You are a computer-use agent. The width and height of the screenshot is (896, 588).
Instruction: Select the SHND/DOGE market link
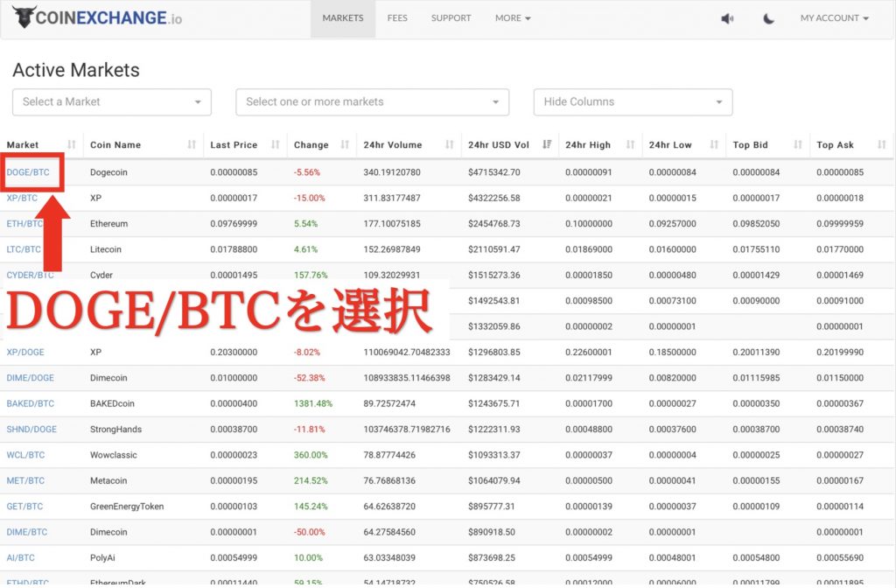pos(31,429)
